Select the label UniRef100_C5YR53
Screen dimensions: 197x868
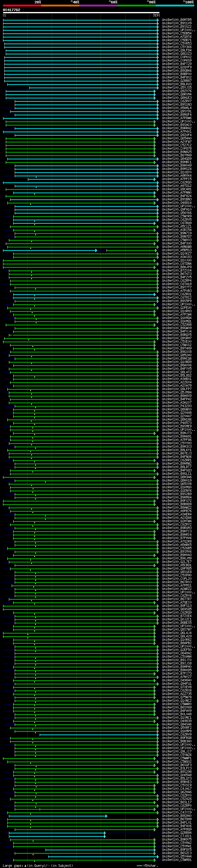[177, 43]
